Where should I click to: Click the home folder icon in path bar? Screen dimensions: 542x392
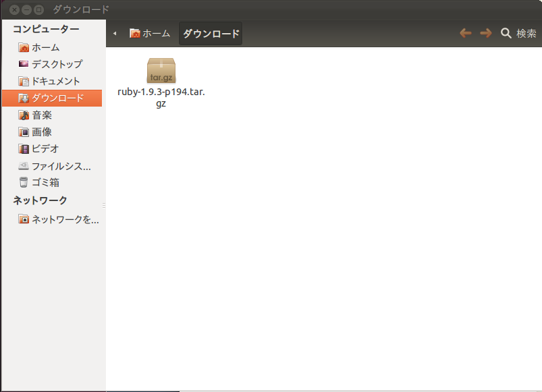tap(135, 33)
